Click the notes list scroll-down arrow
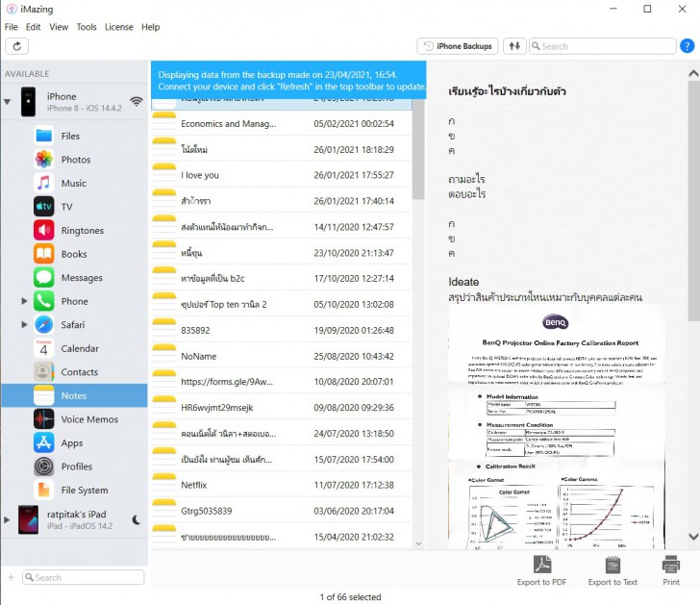 point(418,542)
